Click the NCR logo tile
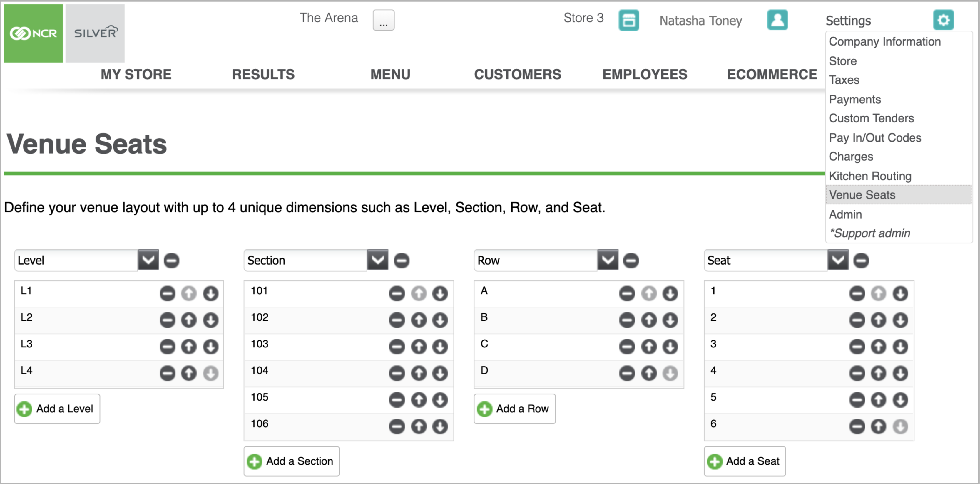The width and height of the screenshot is (980, 484). click(34, 33)
